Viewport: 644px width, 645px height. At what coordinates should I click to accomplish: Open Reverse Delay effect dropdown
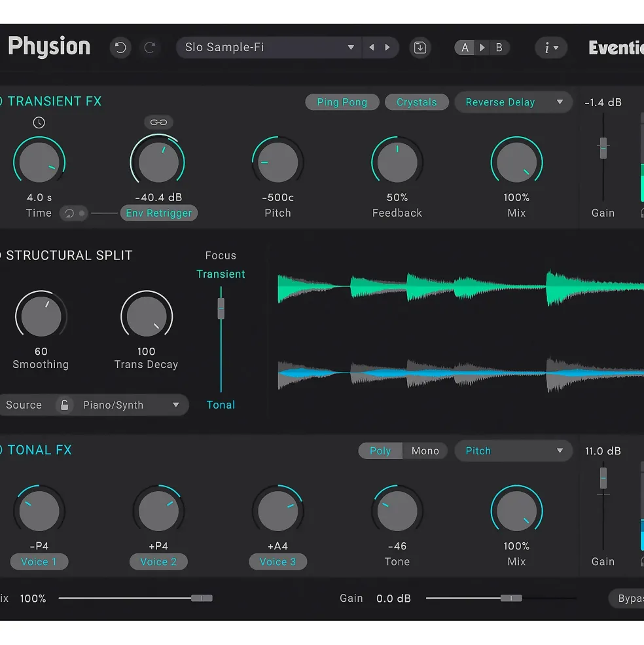click(513, 102)
